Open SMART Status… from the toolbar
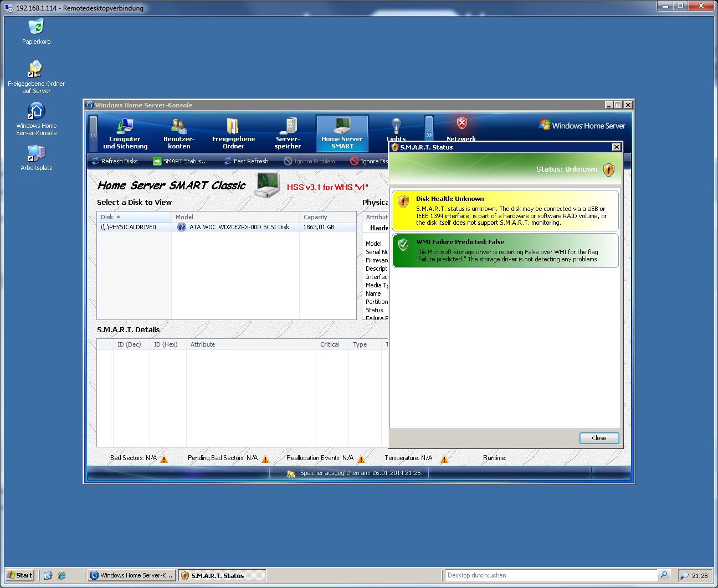 click(x=181, y=161)
